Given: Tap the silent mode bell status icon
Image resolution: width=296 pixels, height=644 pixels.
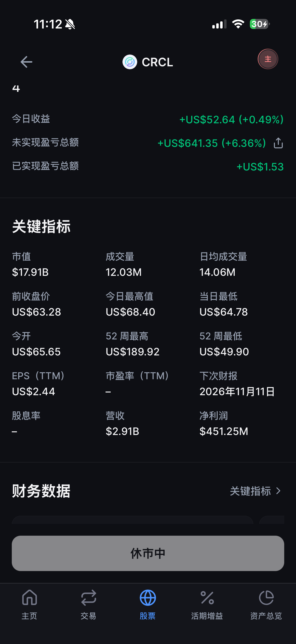Looking at the screenshot, I should click(70, 24).
